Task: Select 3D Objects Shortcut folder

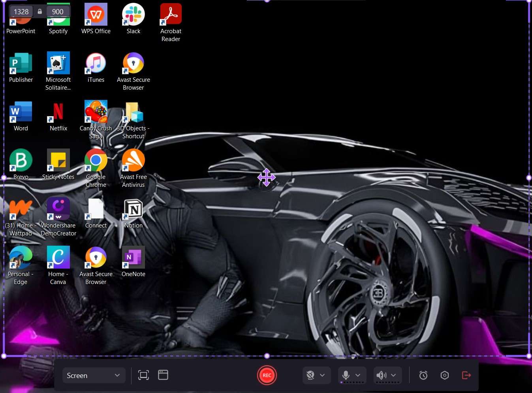Action: point(133,120)
